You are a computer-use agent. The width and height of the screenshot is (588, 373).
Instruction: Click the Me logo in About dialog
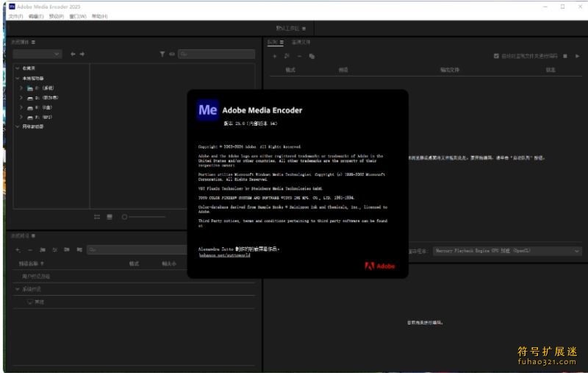pyautogui.click(x=208, y=110)
